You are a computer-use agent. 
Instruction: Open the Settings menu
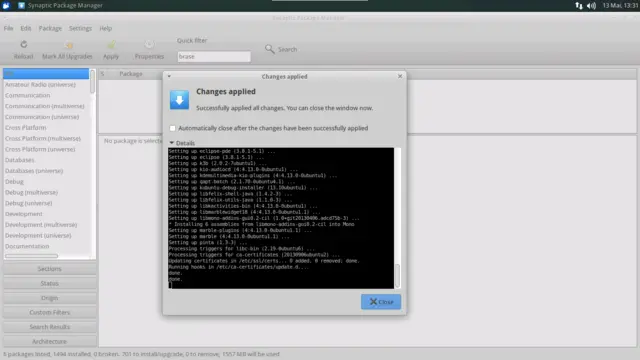pos(80,28)
